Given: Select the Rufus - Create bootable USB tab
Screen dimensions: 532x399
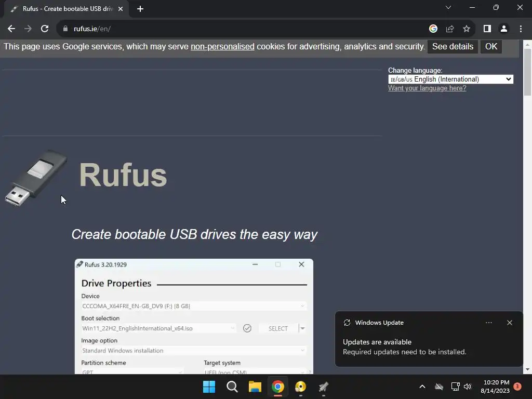Looking at the screenshot, I should tap(66, 9).
